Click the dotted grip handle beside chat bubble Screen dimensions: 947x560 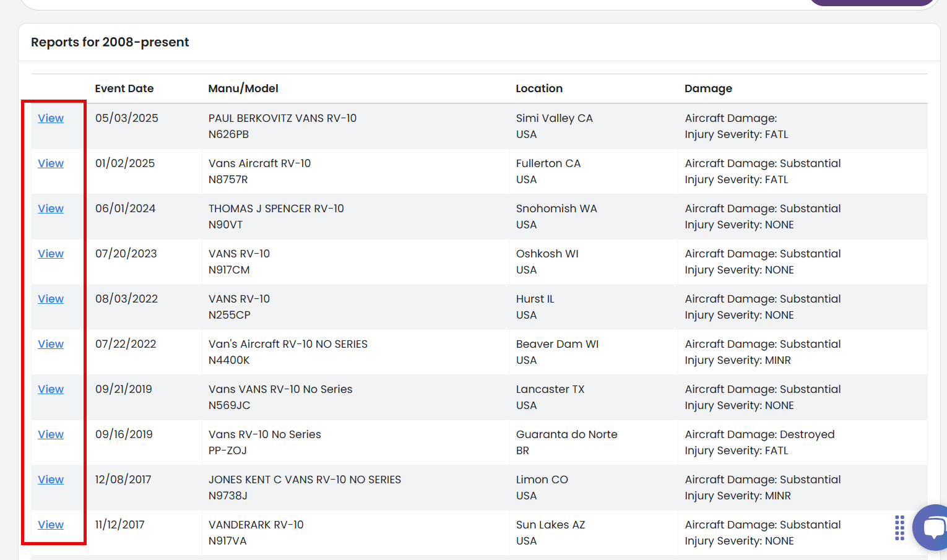(x=900, y=528)
